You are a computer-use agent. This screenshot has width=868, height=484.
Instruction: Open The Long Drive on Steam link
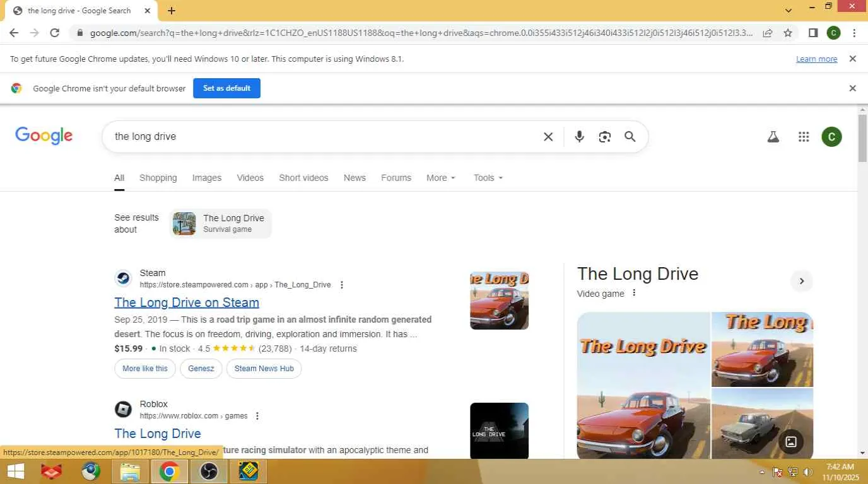[187, 302]
